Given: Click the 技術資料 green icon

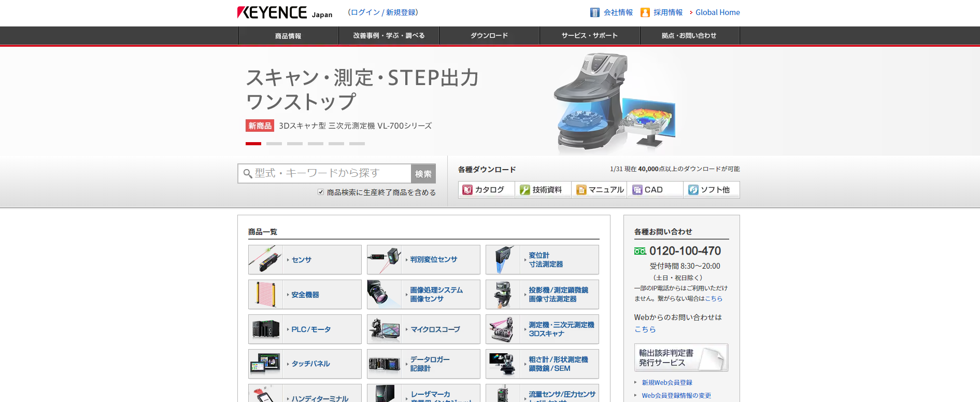Looking at the screenshot, I should point(525,190).
